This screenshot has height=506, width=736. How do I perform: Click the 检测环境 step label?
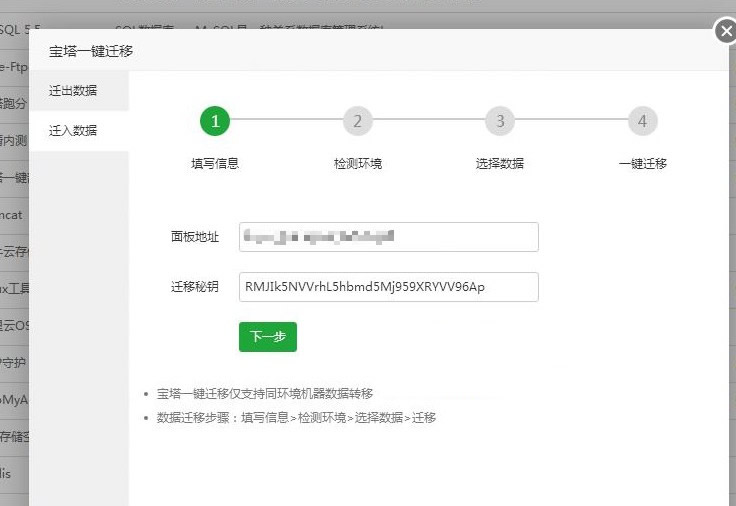(x=357, y=163)
